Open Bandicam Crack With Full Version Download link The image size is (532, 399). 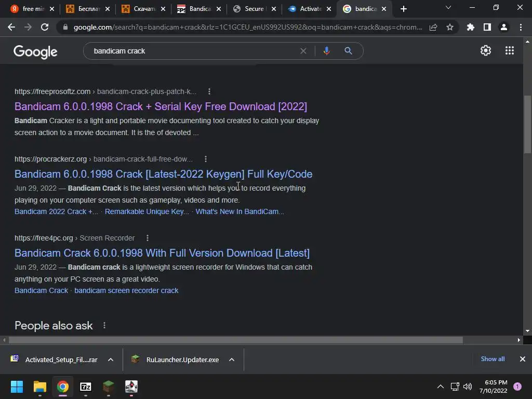(162, 253)
